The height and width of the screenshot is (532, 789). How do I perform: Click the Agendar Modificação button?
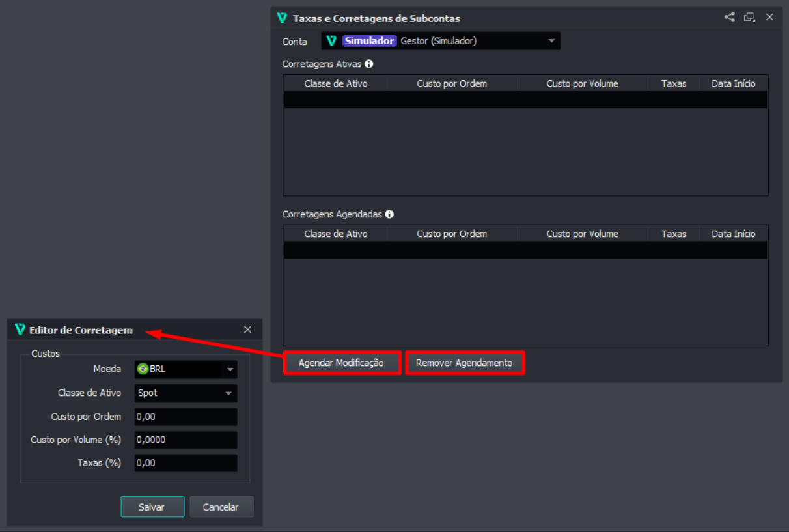coord(341,363)
